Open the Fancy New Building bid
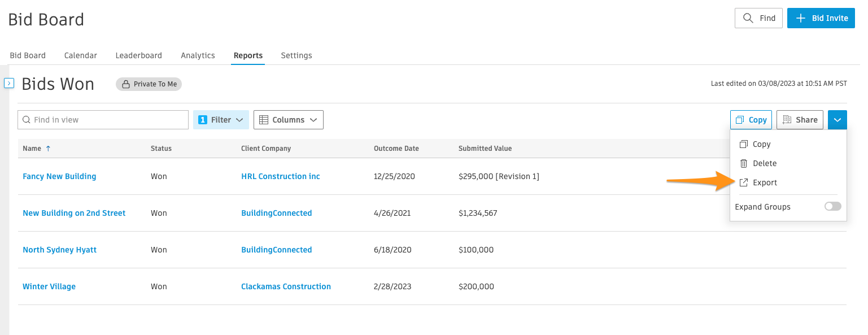Image resolution: width=868 pixels, height=335 pixels. (59, 176)
